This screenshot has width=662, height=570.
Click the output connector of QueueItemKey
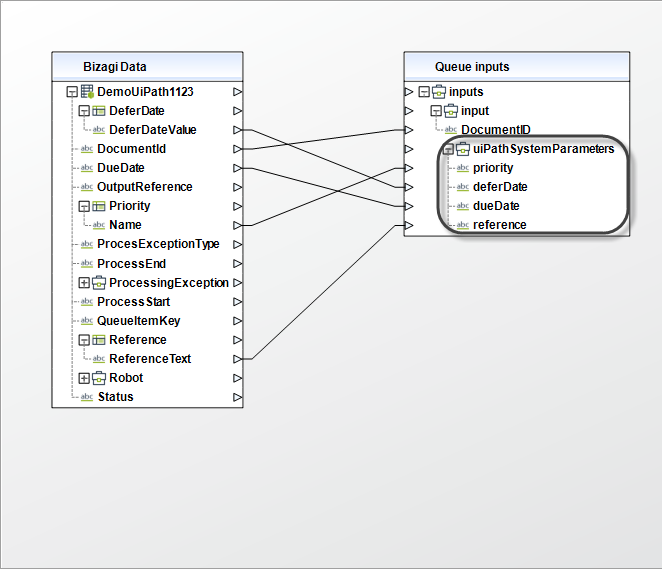click(238, 321)
